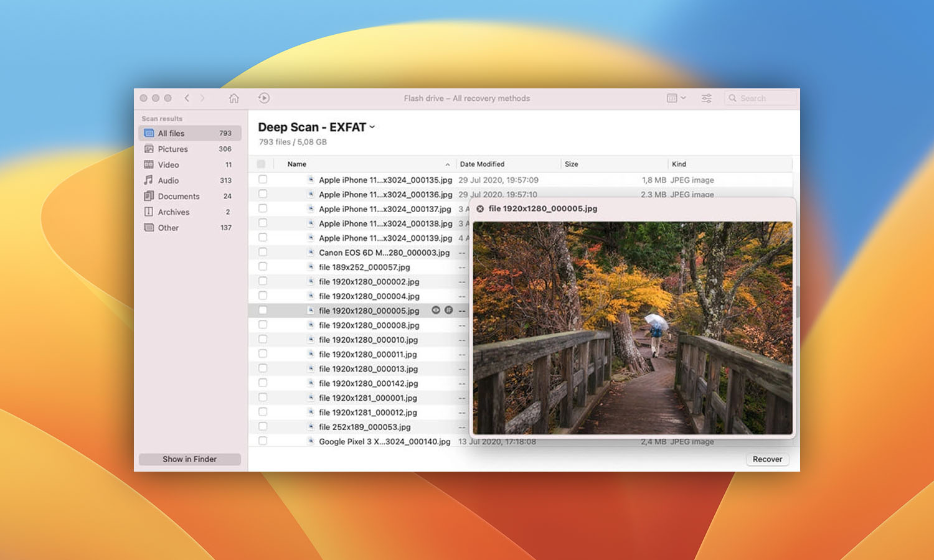Check the box for Canon EOS 6D file
This screenshot has width=934, height=560.
click(263, 252)
